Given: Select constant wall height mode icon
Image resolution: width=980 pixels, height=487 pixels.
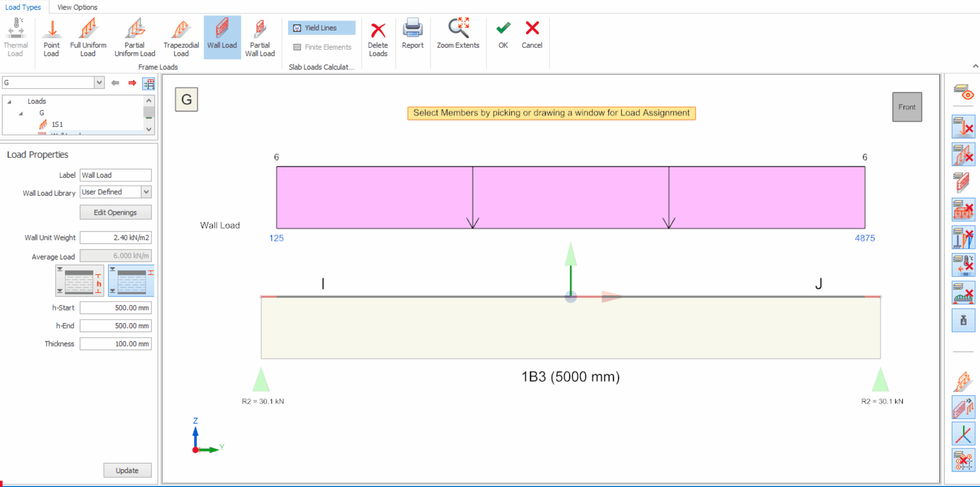Looking at the screenshot, I should tap(131, 281).
